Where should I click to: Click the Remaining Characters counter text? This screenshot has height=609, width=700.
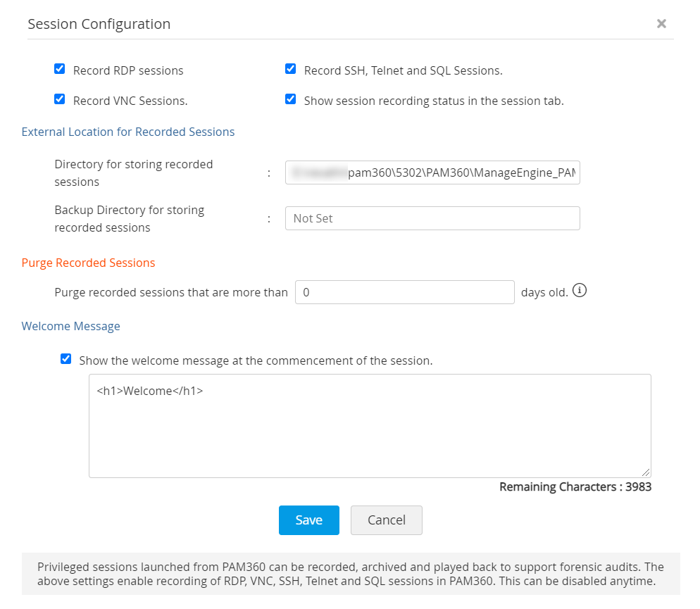[x=575, y=486]
